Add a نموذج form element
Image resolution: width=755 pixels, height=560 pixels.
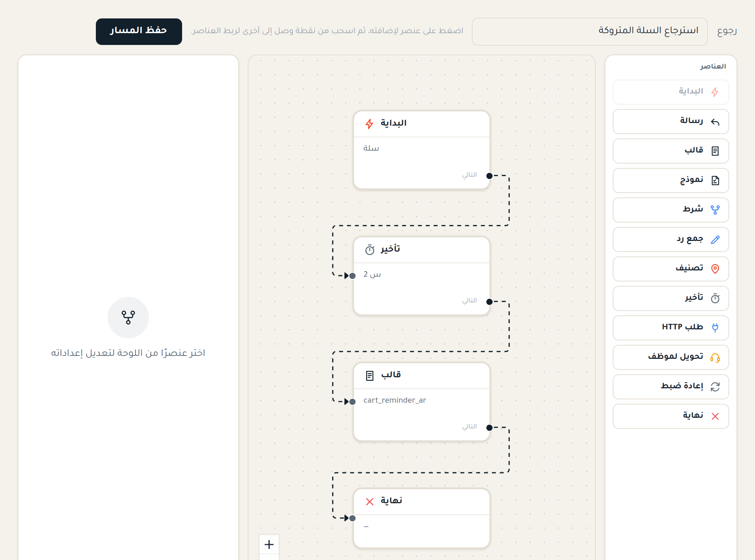pyautogui.click(x=671, y=181)
